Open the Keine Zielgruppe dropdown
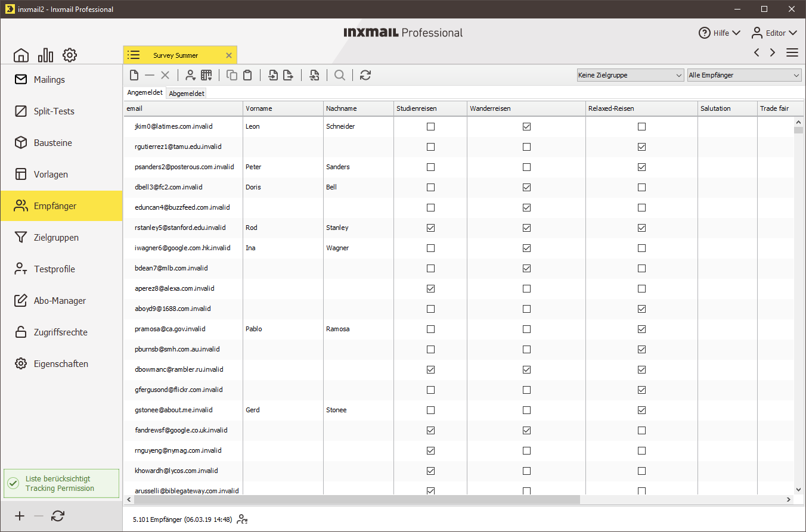 coord(630,75)
